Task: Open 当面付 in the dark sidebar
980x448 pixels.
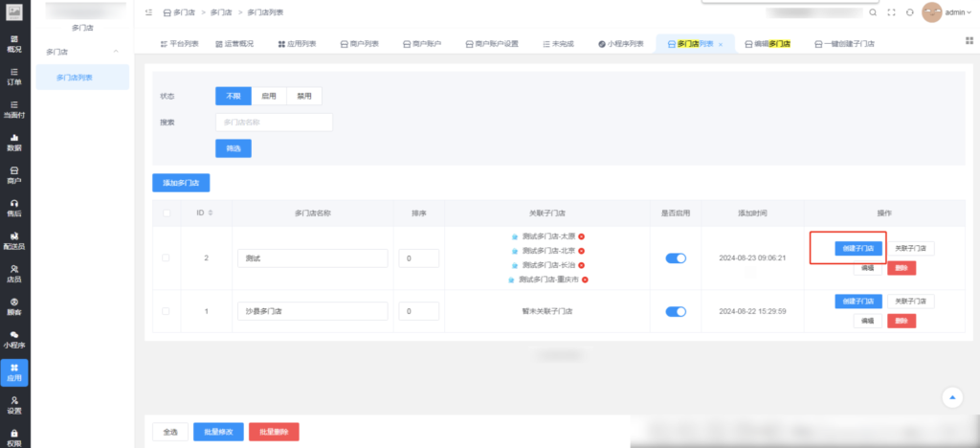Action: click(x=13, y=109)
